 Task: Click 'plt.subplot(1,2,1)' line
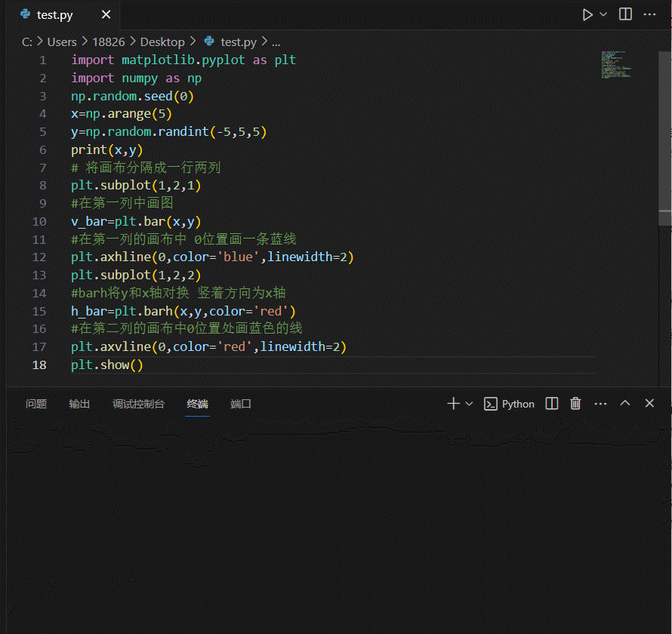pos(136,186)
